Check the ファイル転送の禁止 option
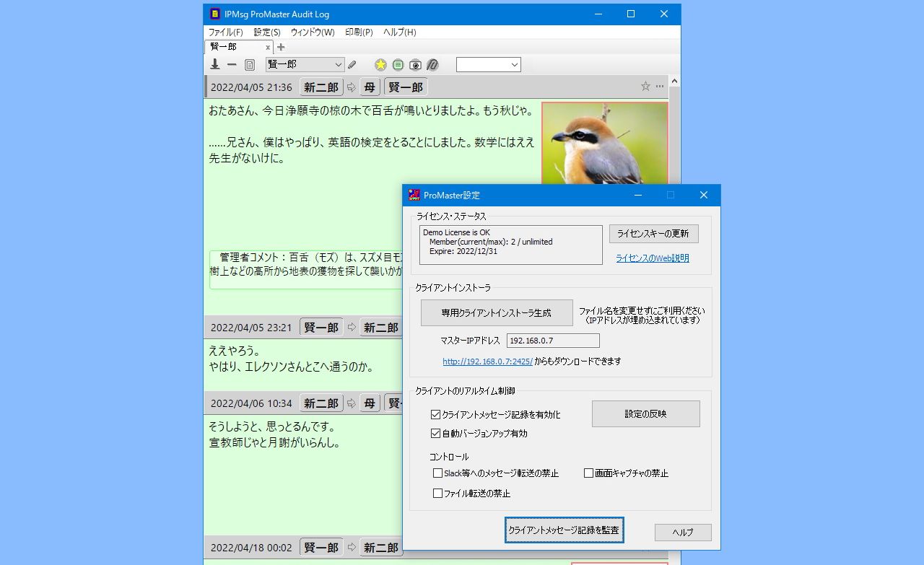 (437, 494)
